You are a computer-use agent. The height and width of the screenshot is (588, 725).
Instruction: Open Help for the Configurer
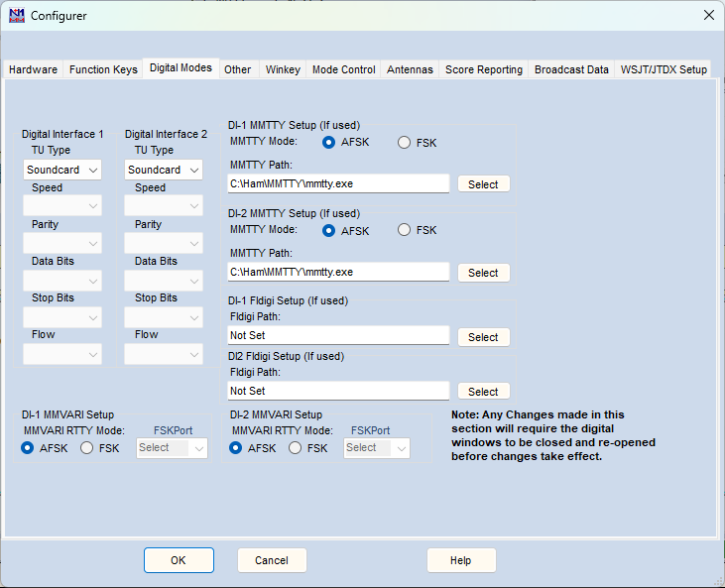(x=460, y=560)
